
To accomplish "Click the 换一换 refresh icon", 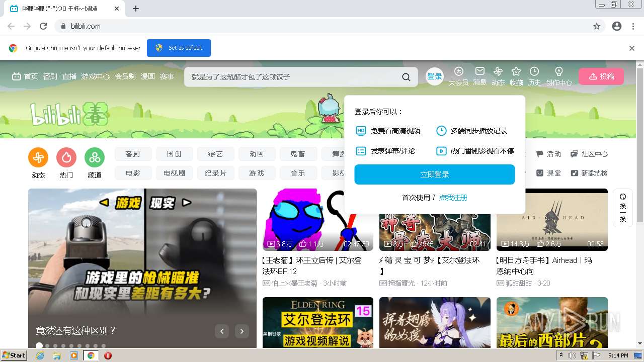I will click(623, 197).
